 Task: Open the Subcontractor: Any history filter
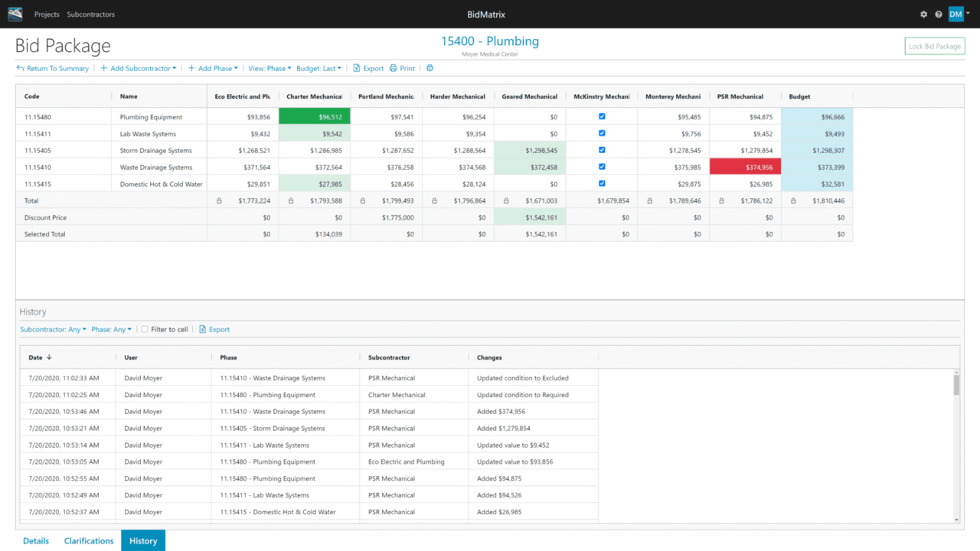(x=53, y=330)
